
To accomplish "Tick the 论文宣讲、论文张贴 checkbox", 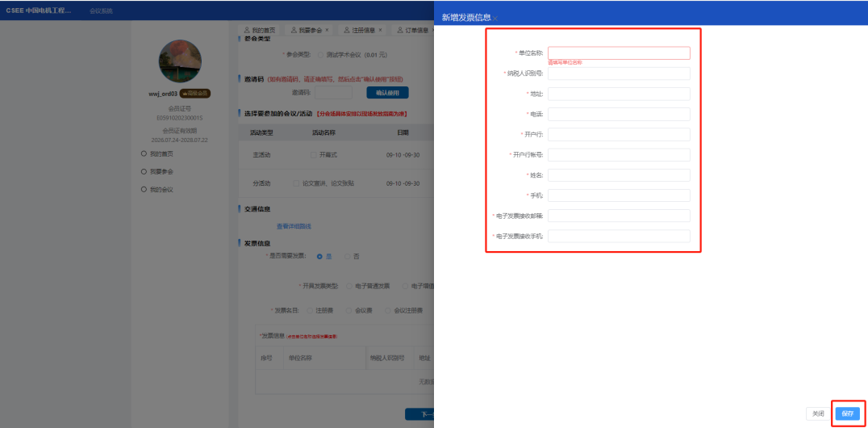I will point(296,183).
